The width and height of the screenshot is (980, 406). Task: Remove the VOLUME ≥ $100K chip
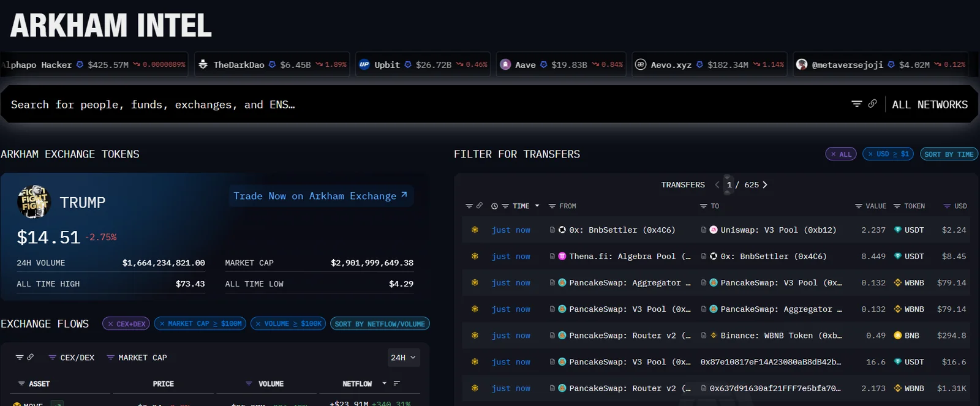click(288, 323)
